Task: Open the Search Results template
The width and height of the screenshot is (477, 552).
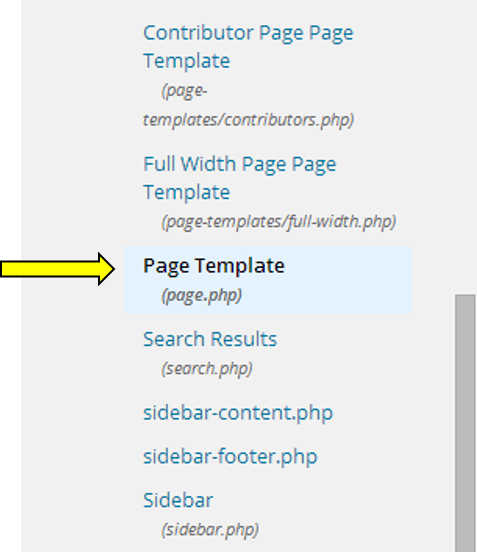Action: pos(210,339)
